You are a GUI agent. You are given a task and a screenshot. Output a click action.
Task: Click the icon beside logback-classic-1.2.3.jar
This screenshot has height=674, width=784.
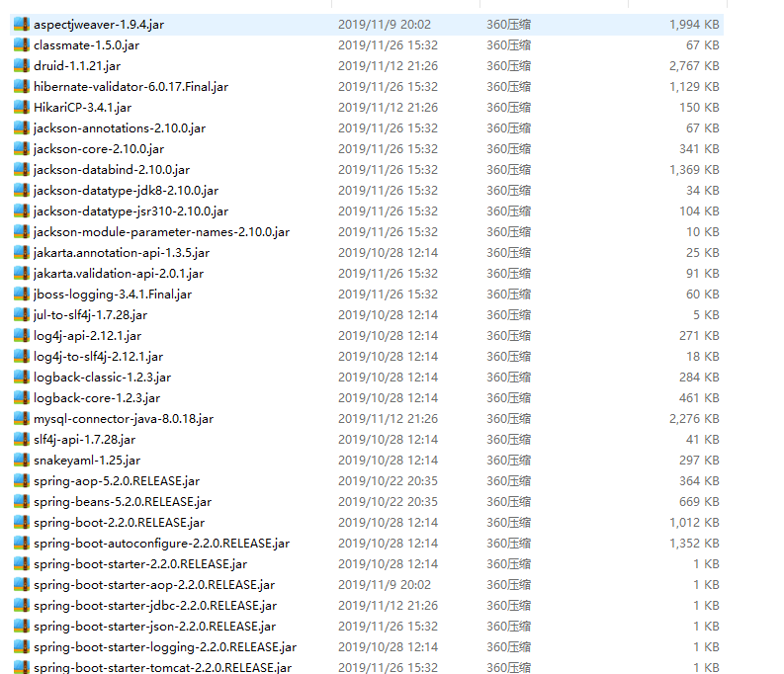pos(22,377)
